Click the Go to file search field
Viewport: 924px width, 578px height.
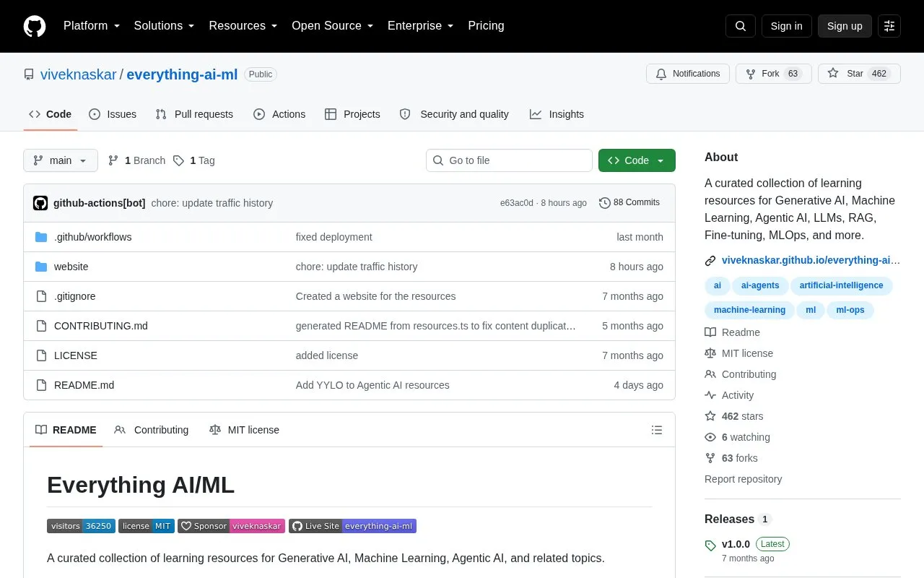pos(509,160)
